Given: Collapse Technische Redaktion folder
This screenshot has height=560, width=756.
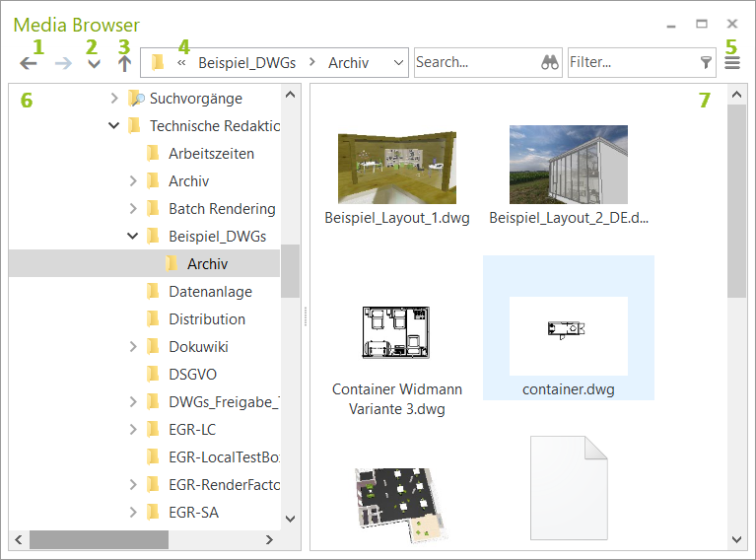Looking at the screenshot, I should pyautogui.click(x=113, y=126).
